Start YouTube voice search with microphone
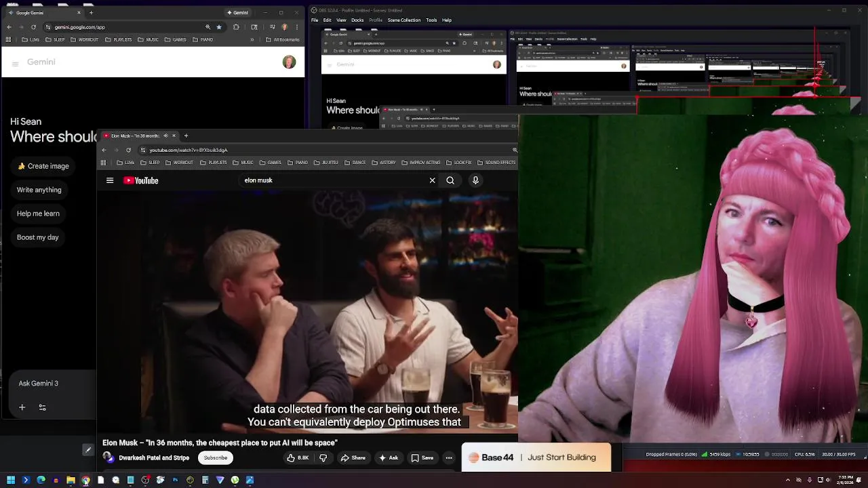Screen dimensions: 868x488 (x=475, y=180)
